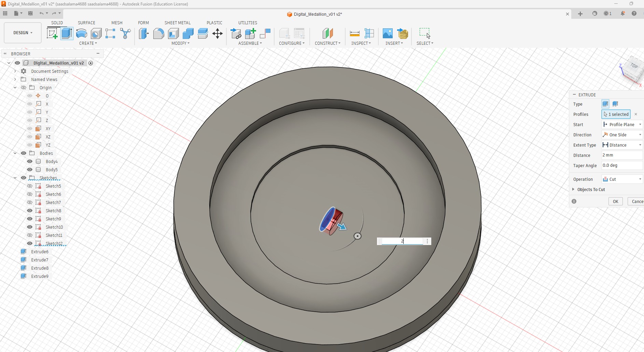Expand the Named Views node
The height and width of the screenshot is (352, 644).
coord(15,79)
